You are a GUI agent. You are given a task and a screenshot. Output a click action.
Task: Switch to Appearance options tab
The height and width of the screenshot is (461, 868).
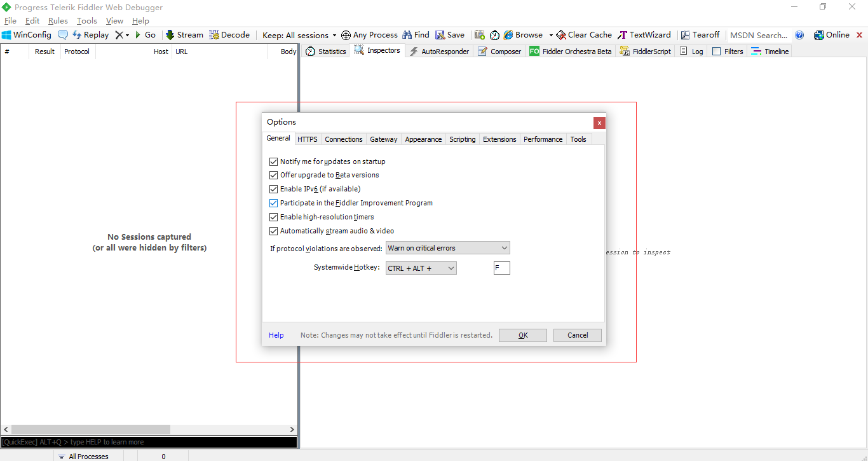423,139
